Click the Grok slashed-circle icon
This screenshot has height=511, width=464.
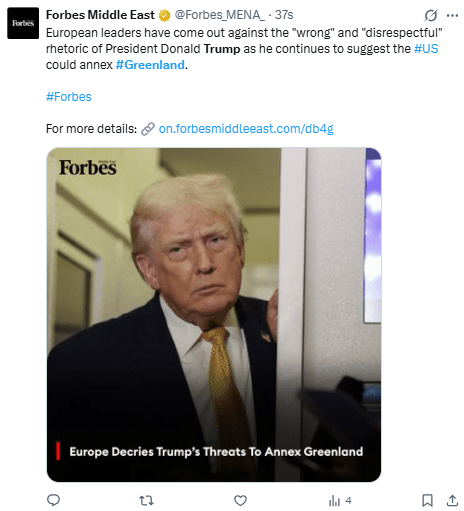431,15
